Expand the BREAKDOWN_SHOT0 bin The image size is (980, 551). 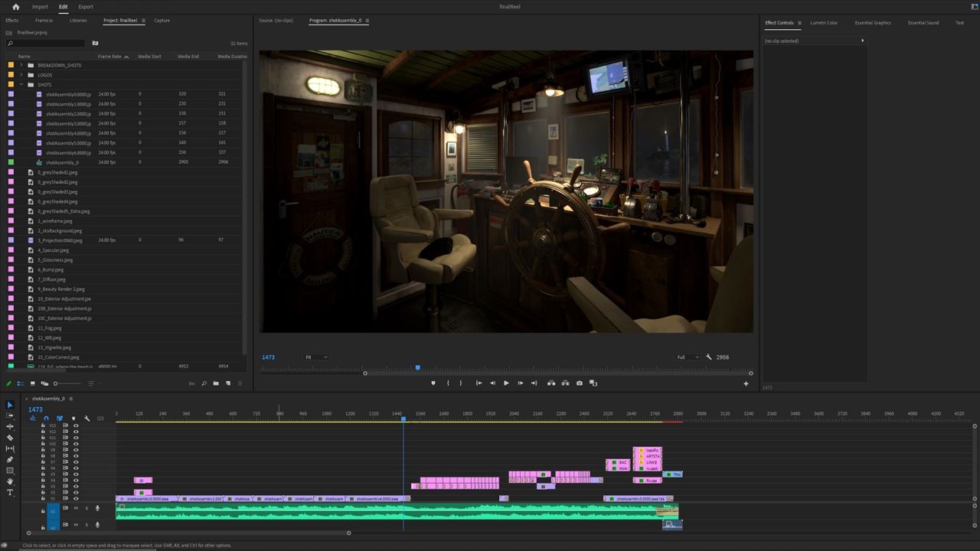(x=21, y=65)
